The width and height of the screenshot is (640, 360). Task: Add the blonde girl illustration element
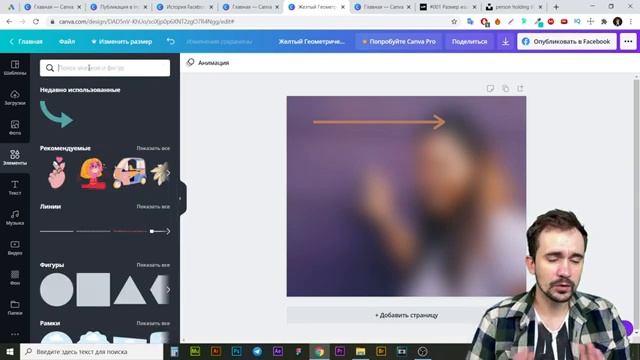point(93,173)
